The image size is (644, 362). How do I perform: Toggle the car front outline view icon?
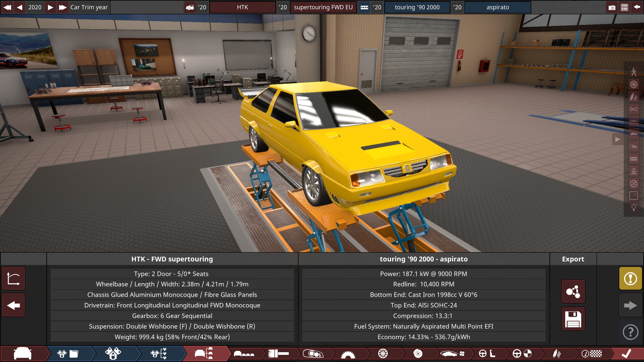pyautogui.click(x=634, y=122)
